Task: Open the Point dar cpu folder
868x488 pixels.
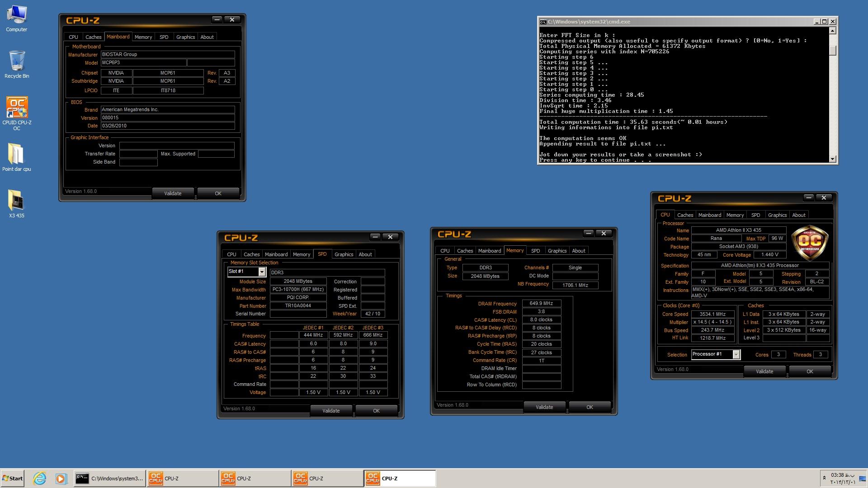Action: 17,157
